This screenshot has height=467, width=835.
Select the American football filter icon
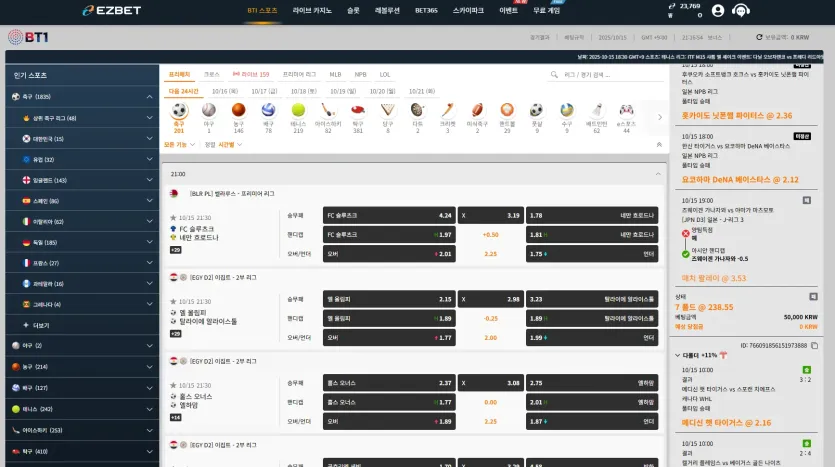(477, 110)
